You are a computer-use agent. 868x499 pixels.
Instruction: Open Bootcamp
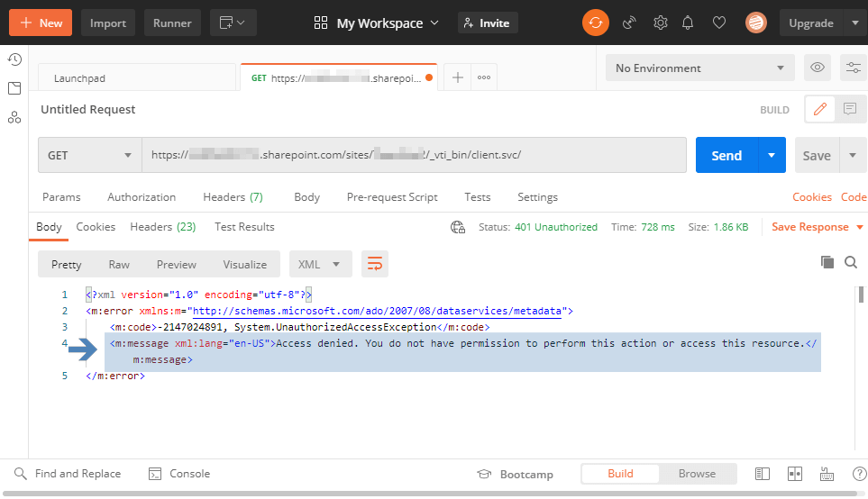coord(516,474)
